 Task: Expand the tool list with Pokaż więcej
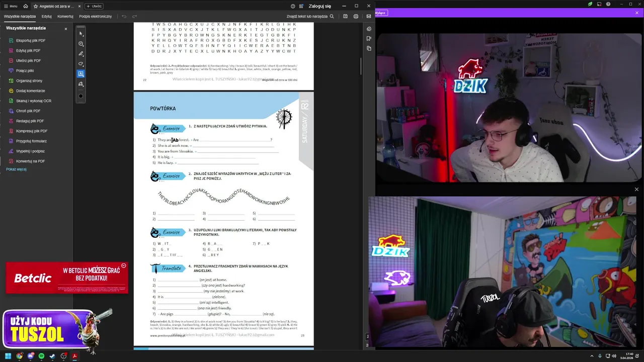tap(16, 169)
